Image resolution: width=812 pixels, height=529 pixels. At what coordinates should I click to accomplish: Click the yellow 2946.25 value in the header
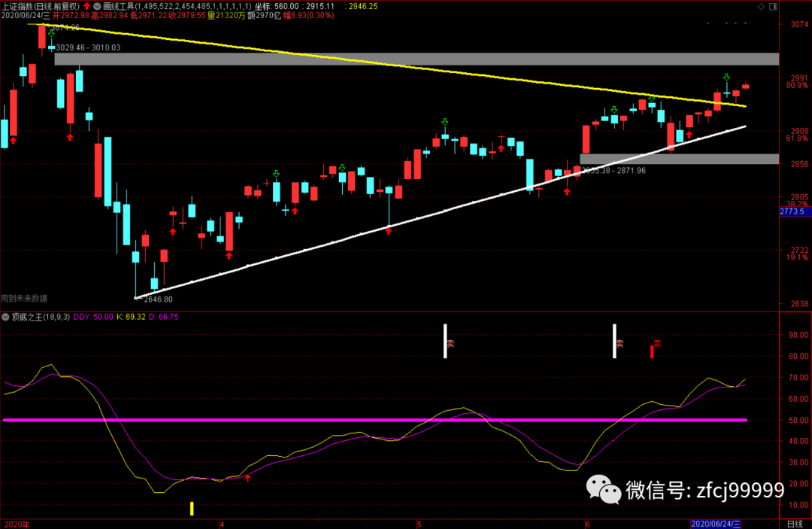tap(361, 6)
